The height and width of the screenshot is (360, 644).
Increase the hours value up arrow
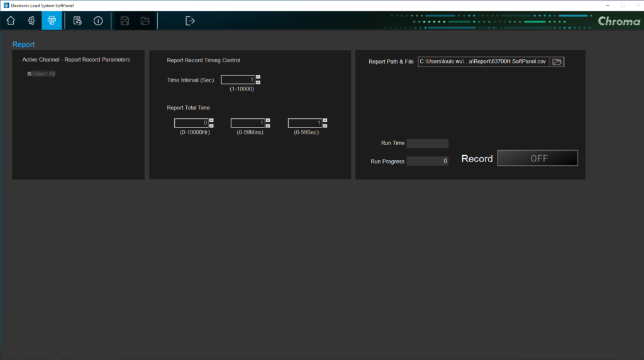(211, 120)
